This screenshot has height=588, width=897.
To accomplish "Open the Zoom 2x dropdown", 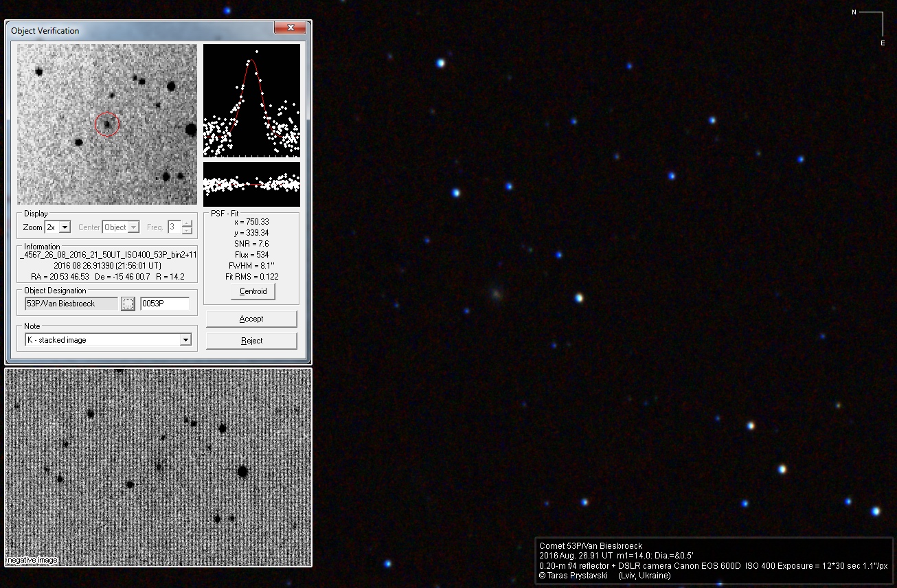I will [x=65, y=227].
